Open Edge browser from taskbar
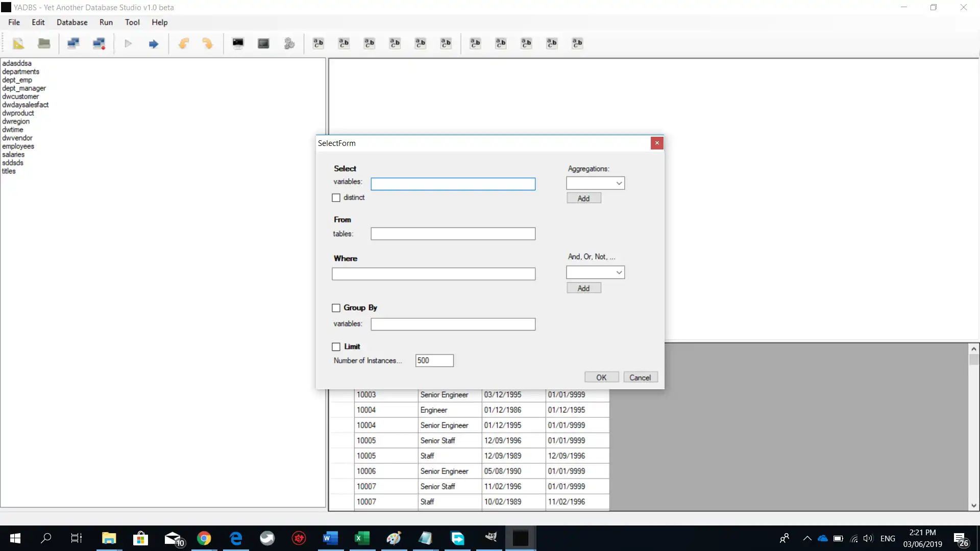Viewport: 980px width, 551px height. click(x=236, y=538)
